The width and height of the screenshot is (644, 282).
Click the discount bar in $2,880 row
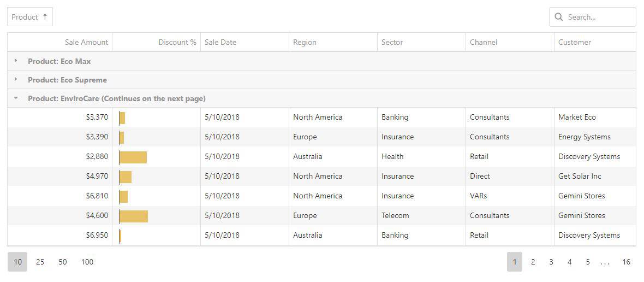[133, 157]
